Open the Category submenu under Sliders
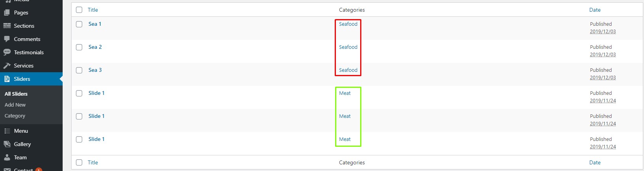The image size is (644, 171). (x=15, y=116)
